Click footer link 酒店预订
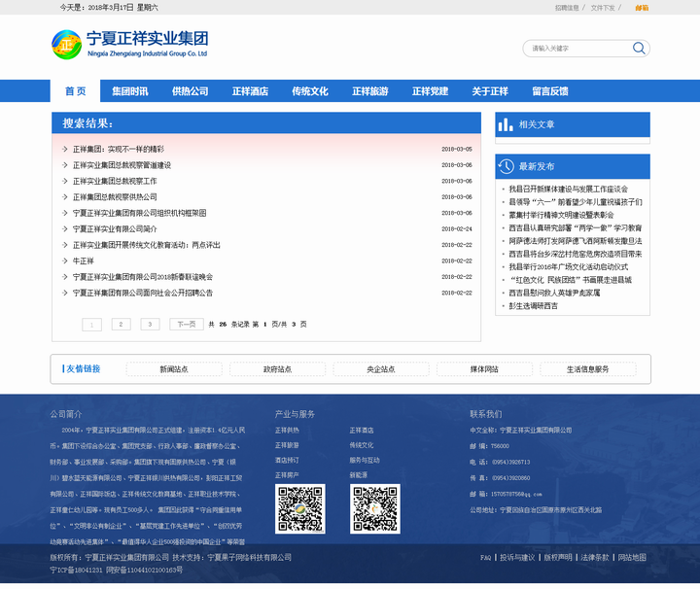Viewport: 700px width, 589px height. coord(287,460)
